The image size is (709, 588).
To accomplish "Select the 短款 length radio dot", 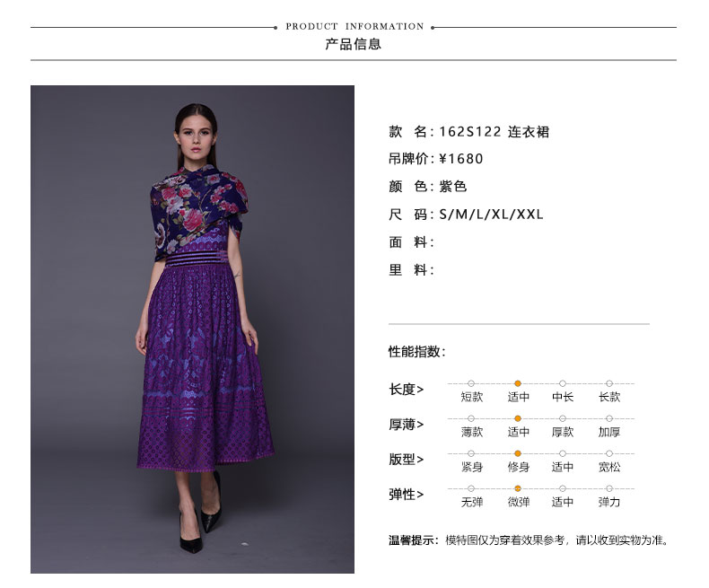I will tap(471, 383).
